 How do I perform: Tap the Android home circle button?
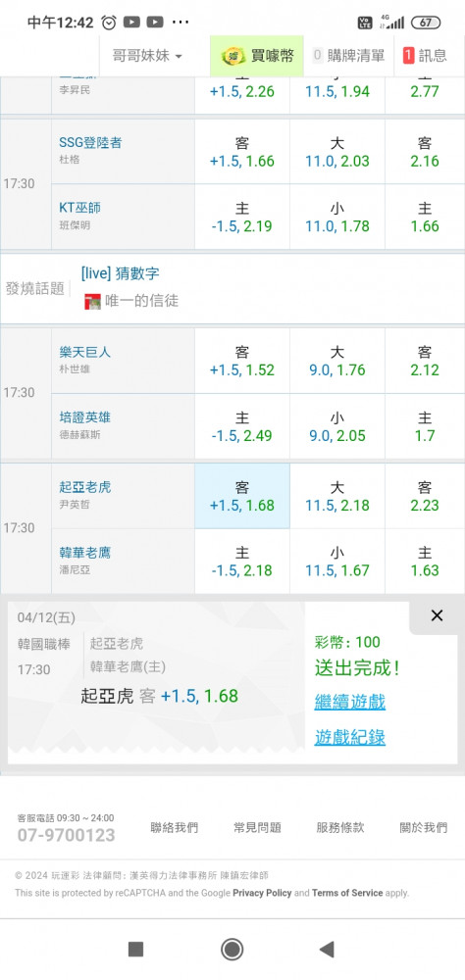pos(232,950)
